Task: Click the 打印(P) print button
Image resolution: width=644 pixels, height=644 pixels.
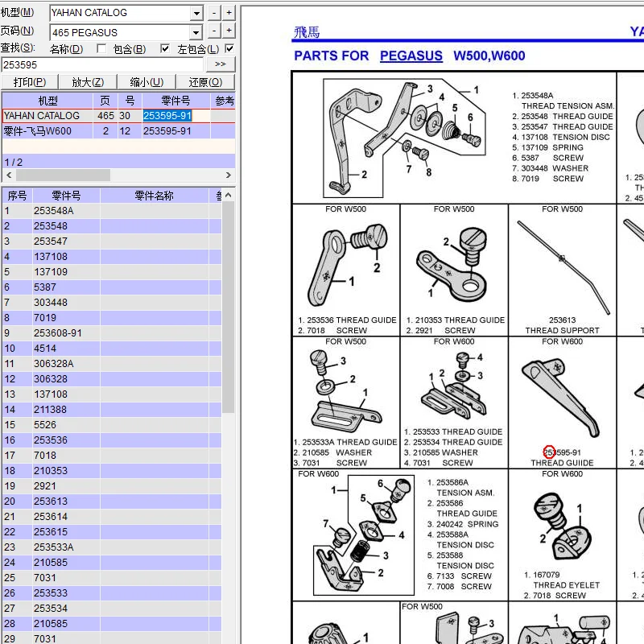Action: (x=30, y=82)
